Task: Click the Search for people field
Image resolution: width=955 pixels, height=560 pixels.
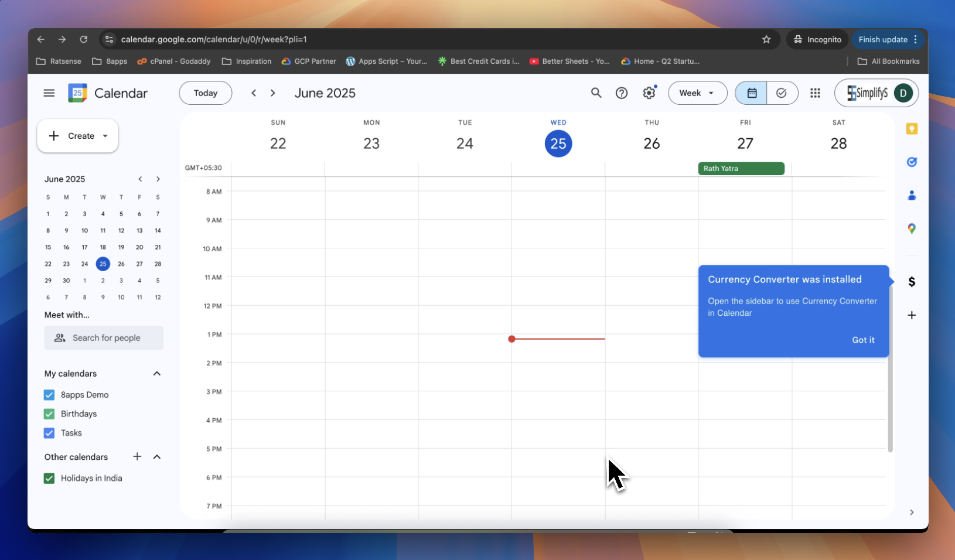Action: pos(104,338)
